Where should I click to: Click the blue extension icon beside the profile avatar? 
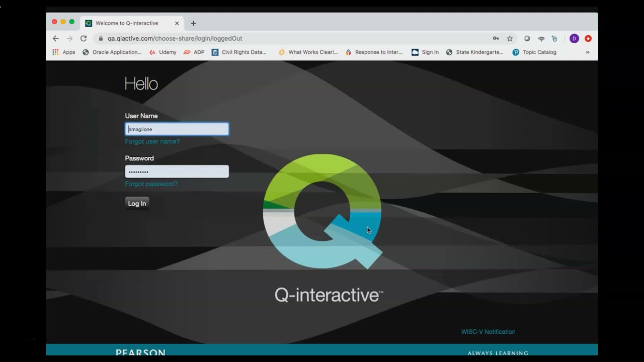tap(554, 38)
